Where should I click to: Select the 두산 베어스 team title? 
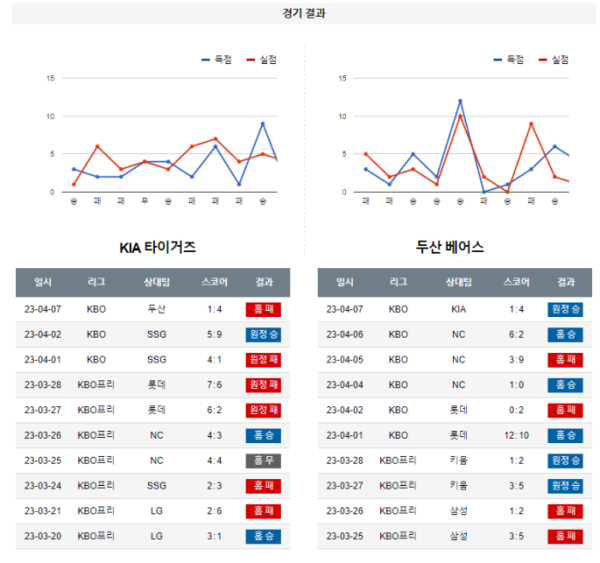[x=450, y=247]
